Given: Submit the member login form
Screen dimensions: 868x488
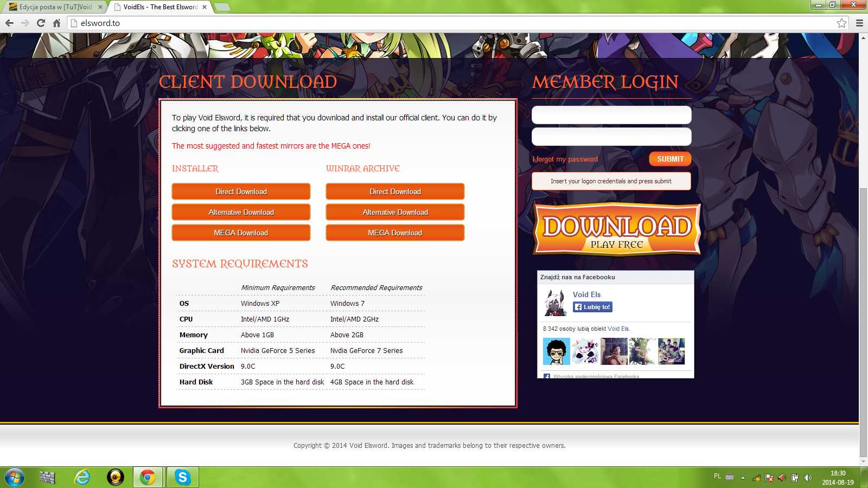Looking at the screenshot, I should pyautogui.click(x=670, y=159).
